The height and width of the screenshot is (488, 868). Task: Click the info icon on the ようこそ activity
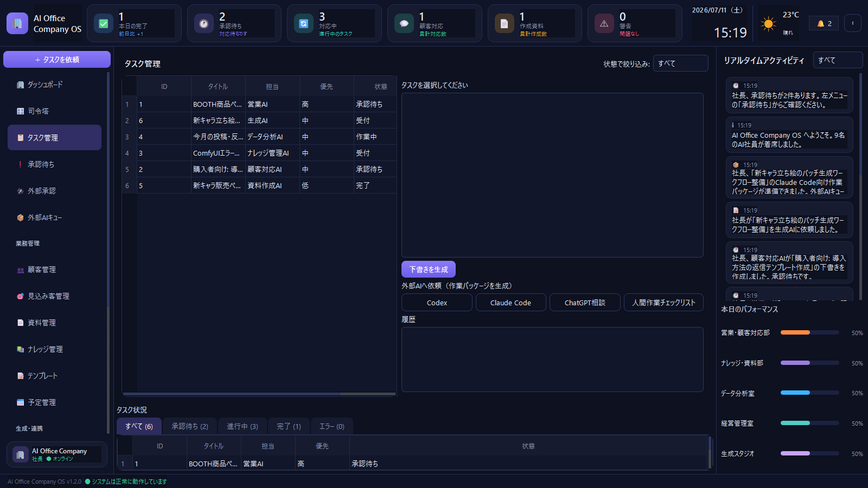point(733,125)
